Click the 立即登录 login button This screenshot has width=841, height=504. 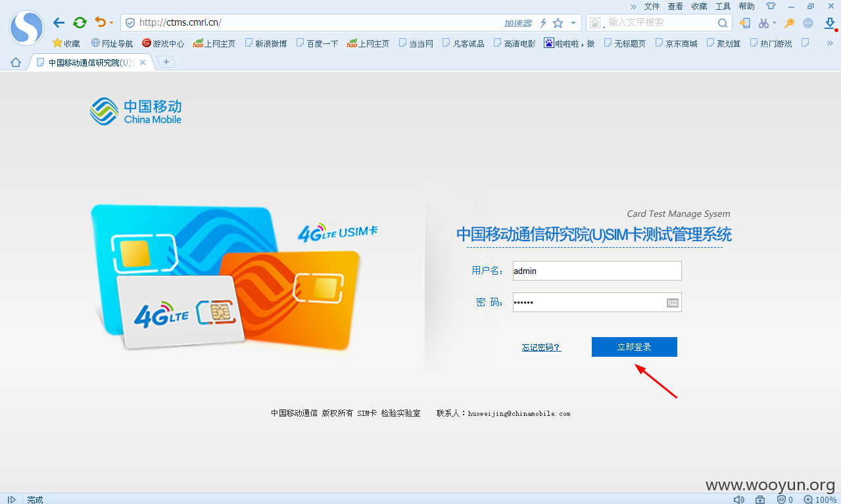coord(634,347)
